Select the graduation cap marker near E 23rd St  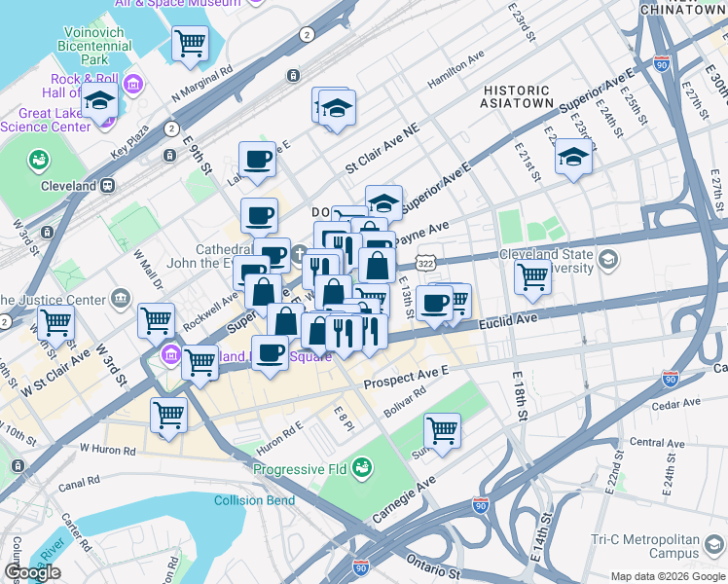tap(574, 158)
